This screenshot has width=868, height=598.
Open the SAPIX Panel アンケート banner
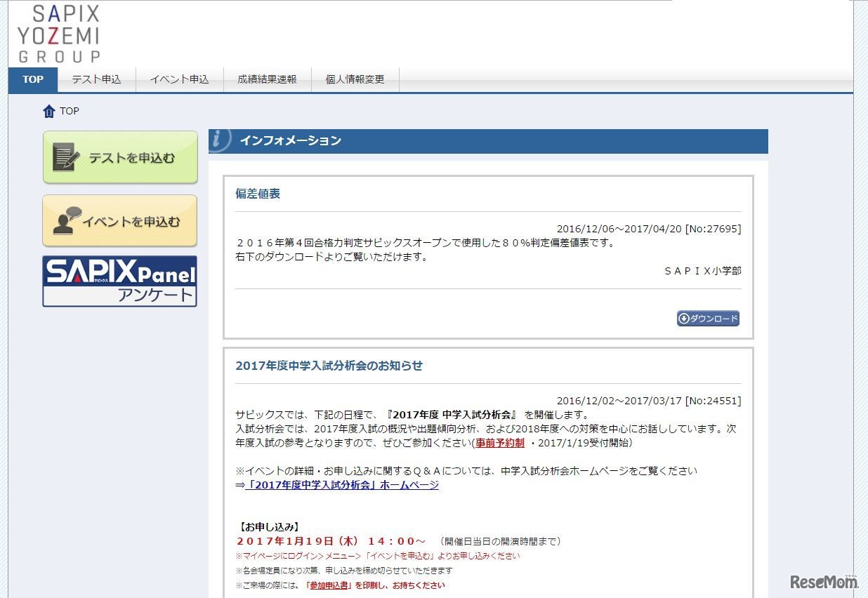[119, 281]
